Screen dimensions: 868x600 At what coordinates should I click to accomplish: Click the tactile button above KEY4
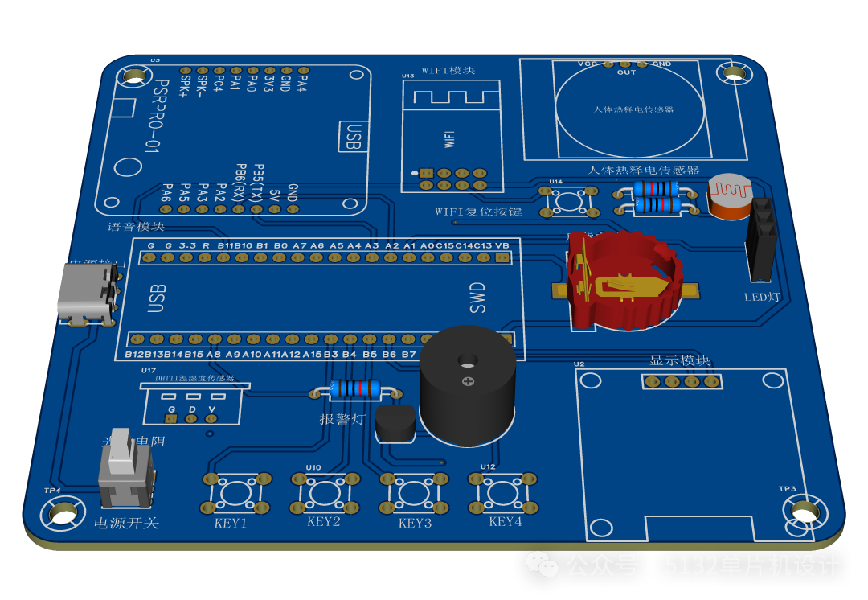(x=502, y=492)
